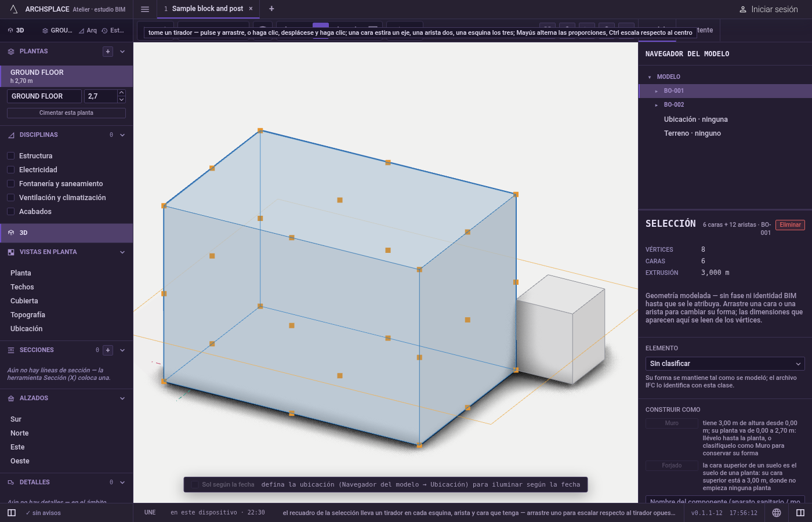Enable the Fontanería y saneamiento checkbox
The width and height of the screenshot is (812, 522).
10,184
